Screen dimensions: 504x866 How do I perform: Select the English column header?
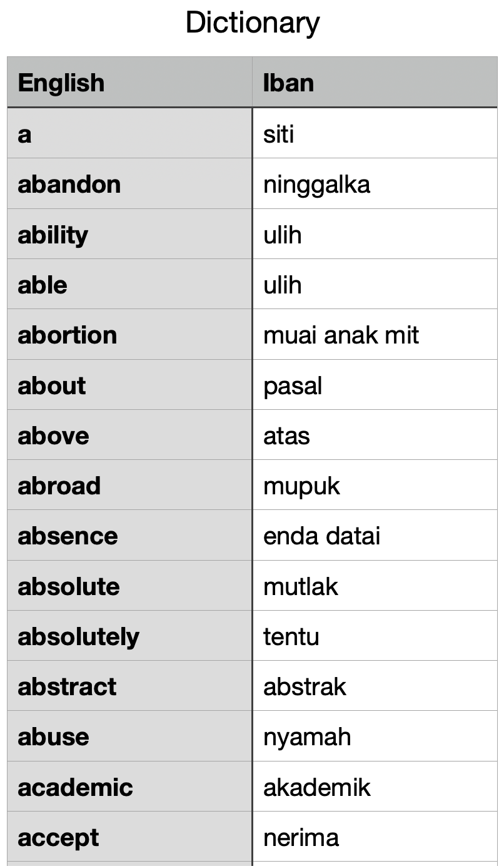point(129,83)
